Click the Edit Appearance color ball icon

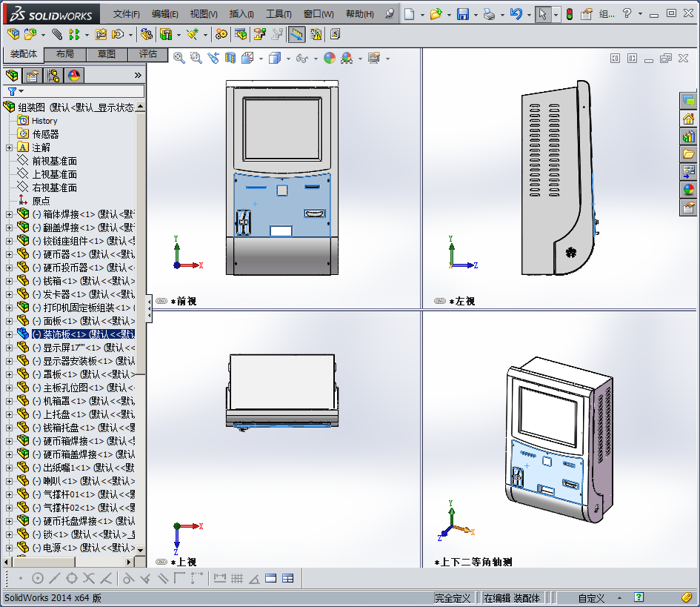pyautogui.click(x=330, y=58)
